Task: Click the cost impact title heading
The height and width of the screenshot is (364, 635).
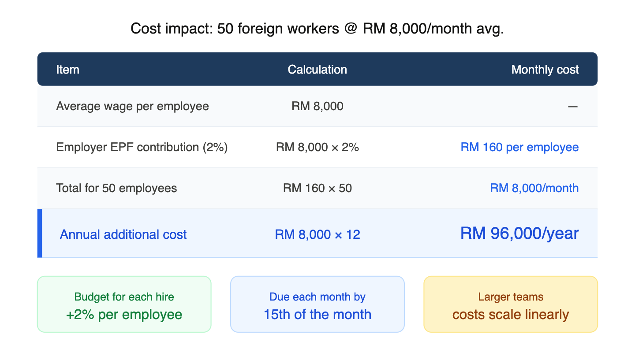Action: 317,29
